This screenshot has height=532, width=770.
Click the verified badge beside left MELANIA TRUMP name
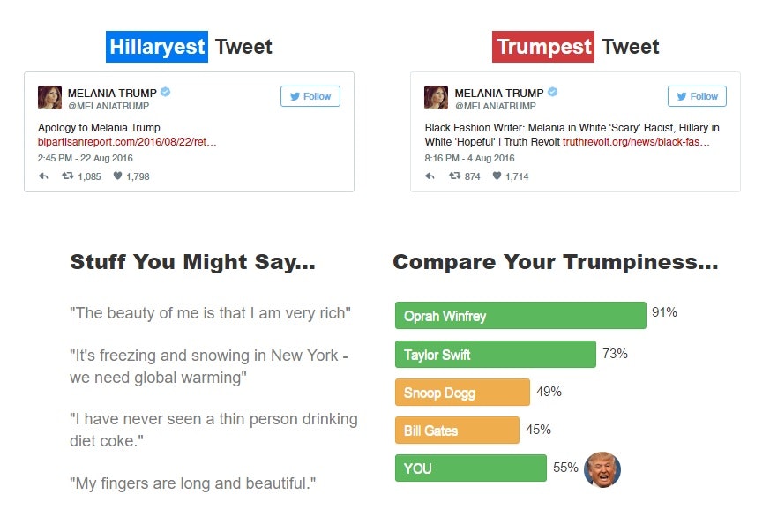coord(165,93)
